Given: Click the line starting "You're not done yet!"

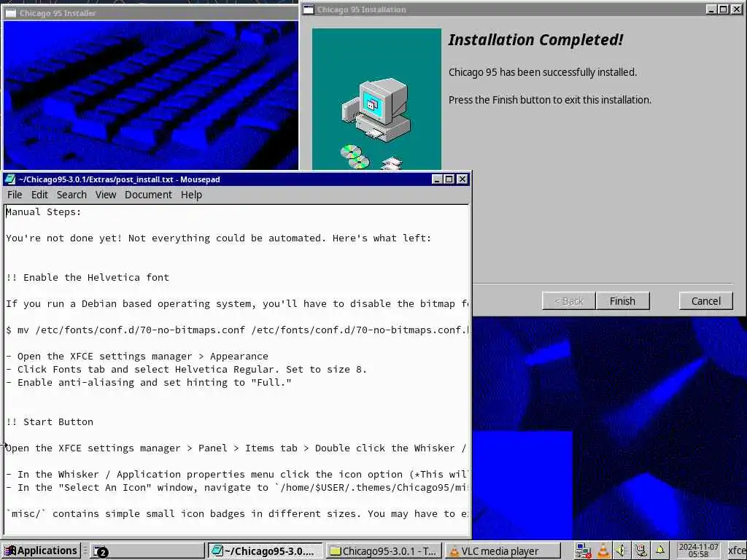Looking at the screenshot, I should point(219,238).
